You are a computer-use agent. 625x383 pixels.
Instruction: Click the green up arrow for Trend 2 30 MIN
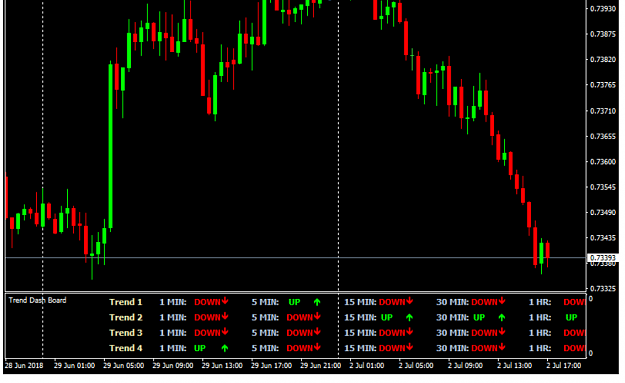point(502,318)
